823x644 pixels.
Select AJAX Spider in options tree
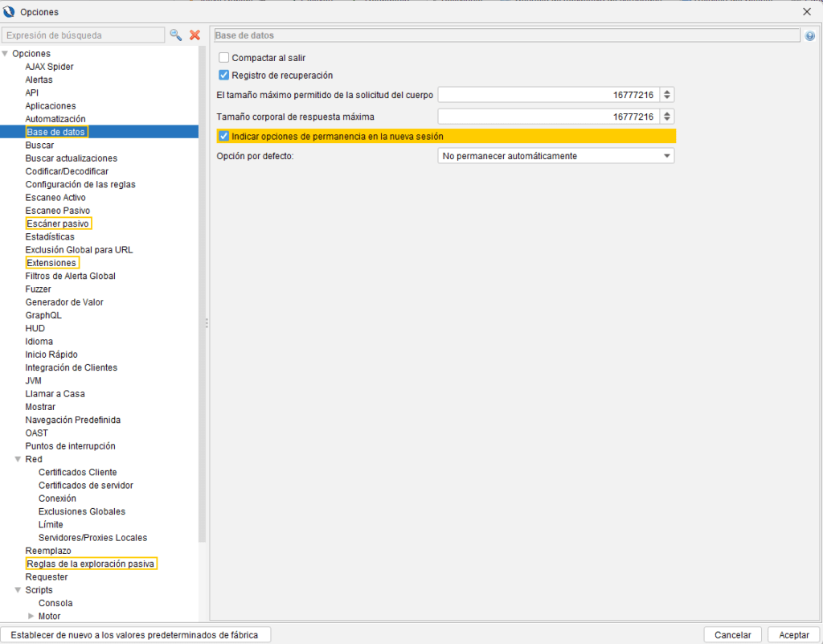coord(49,67)
